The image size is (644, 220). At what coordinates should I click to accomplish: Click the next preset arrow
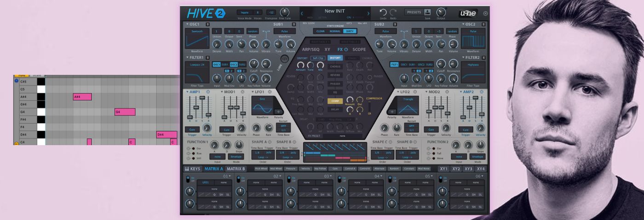click(x=368, y=13)
